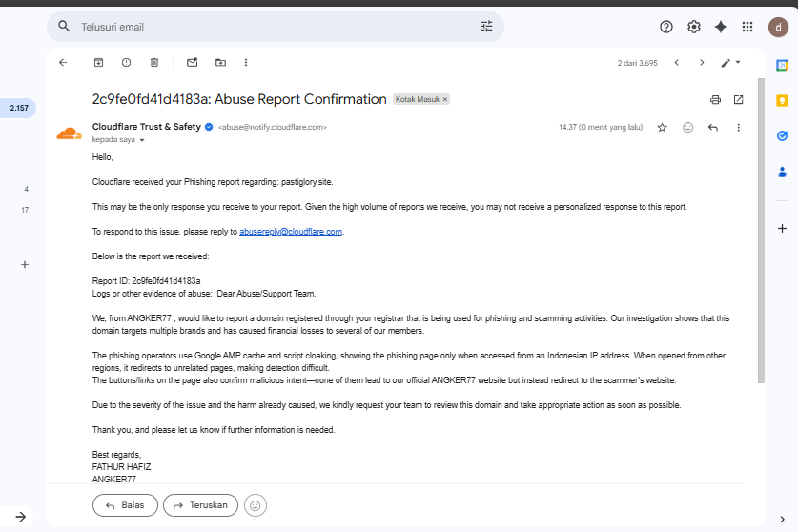This screenshot has height=532, width=798.
Task: Click Cloudflare sender logo avatar
Action: point(69,133)
